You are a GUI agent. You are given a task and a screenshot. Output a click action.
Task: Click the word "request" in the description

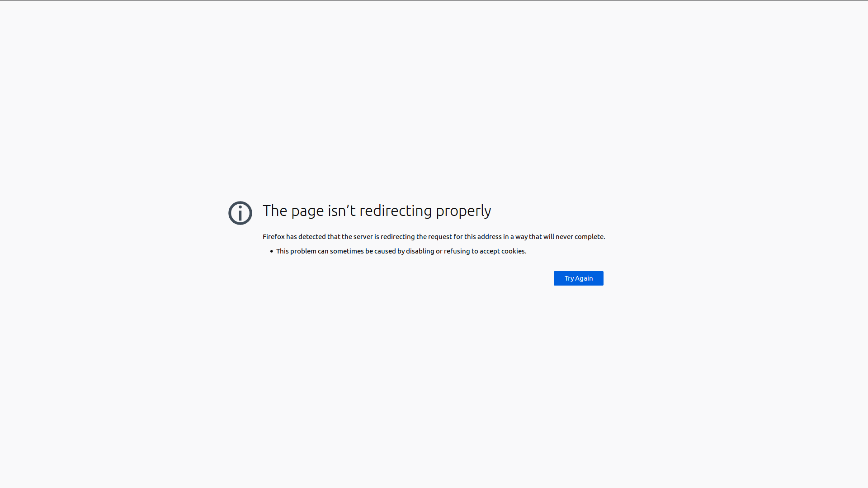[440, 237]
